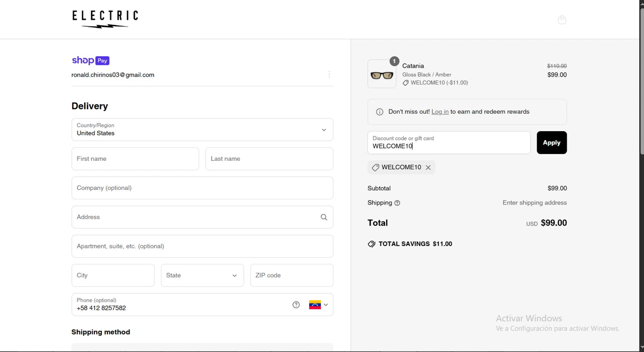Click the Discount code or gift card field
Image resolution: width=644 pixels, height=352 pixels.
(449, 143)
